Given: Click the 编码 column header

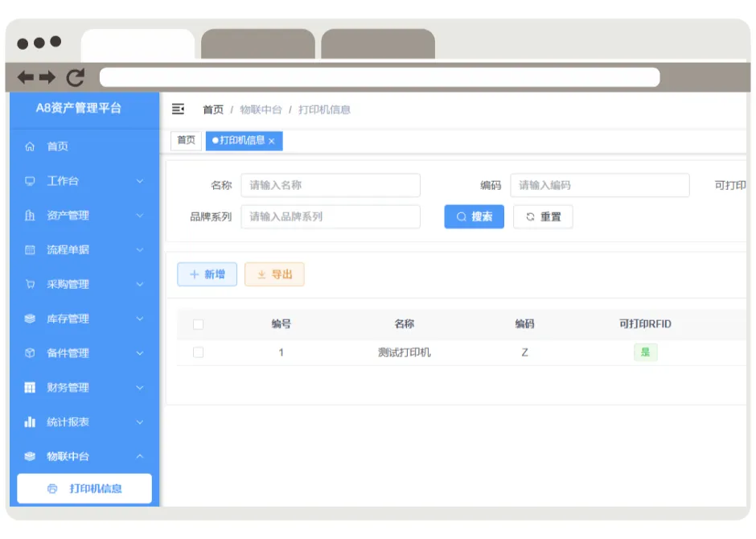Looking at the screenshot, I should tap(524, 324).
